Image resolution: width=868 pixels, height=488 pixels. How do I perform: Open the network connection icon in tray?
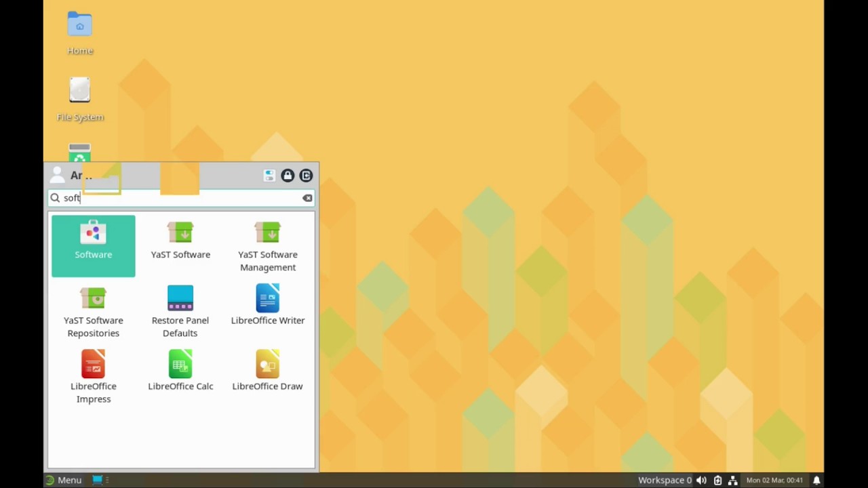point(733,480)
